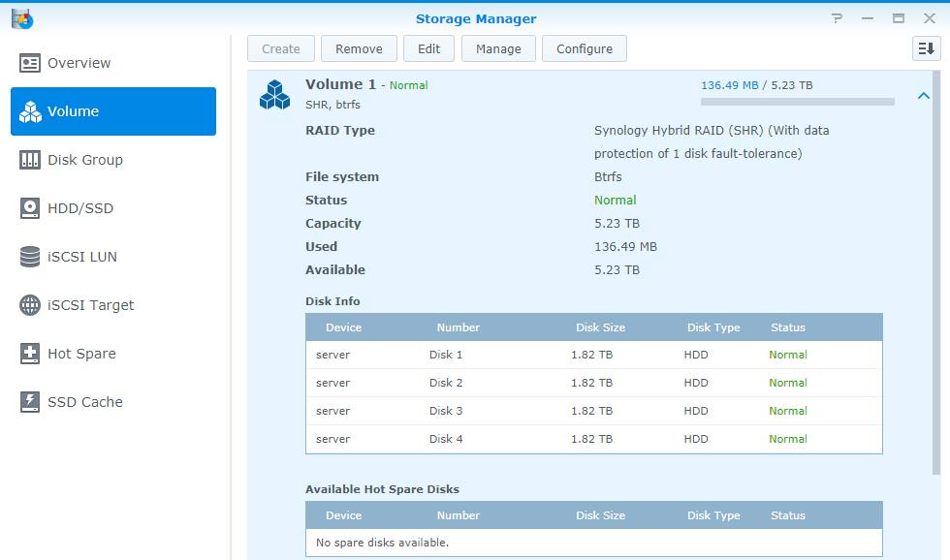Click the 136.49 MB usage text in header
The height and width of the screenshot is (560, 950).
tap(729, 85)
